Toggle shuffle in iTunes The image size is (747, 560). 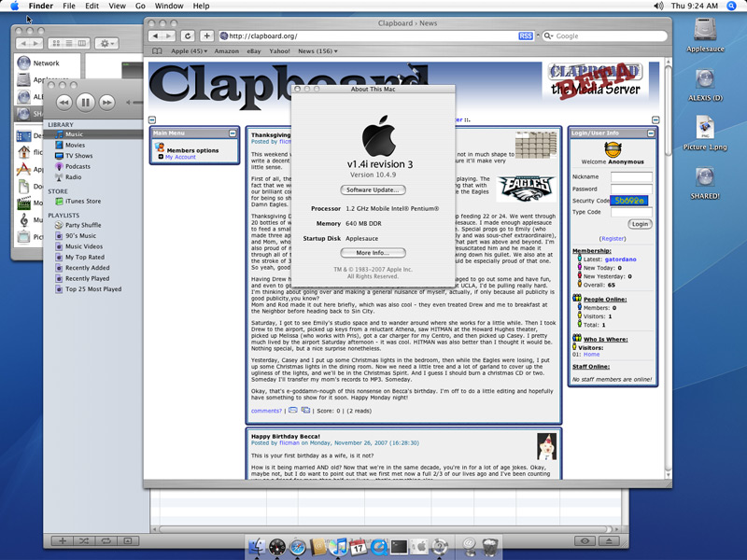pyautogui.click(x=84, y=541)
